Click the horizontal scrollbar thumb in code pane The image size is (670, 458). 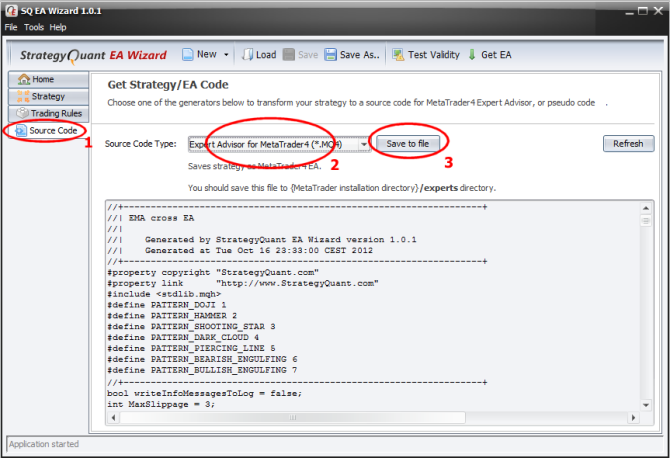click(293, 417)
